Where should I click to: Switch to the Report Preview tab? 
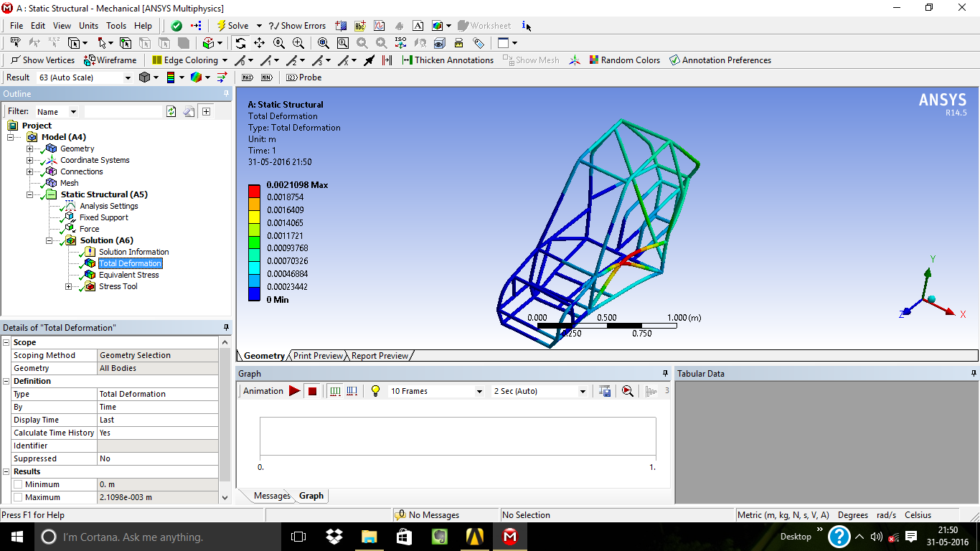[380, 356]
